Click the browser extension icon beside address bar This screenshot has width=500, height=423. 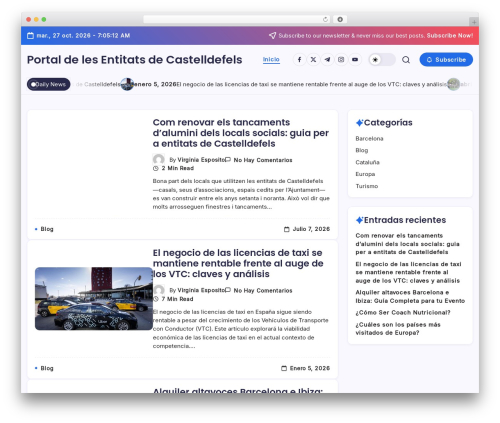pyautogui.click(x=340, y=19)
